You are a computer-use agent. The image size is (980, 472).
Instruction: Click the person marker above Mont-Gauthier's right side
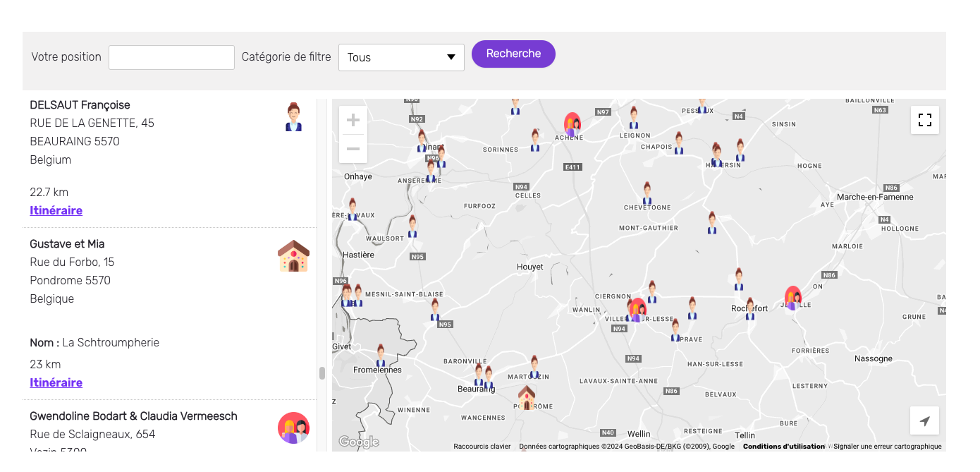(x=712, y=222)
